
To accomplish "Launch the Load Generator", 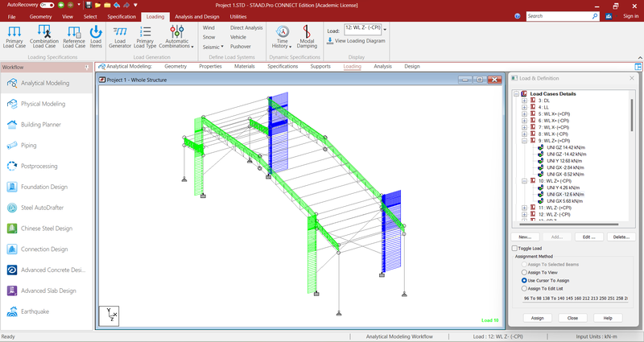I will pos(120,36).
